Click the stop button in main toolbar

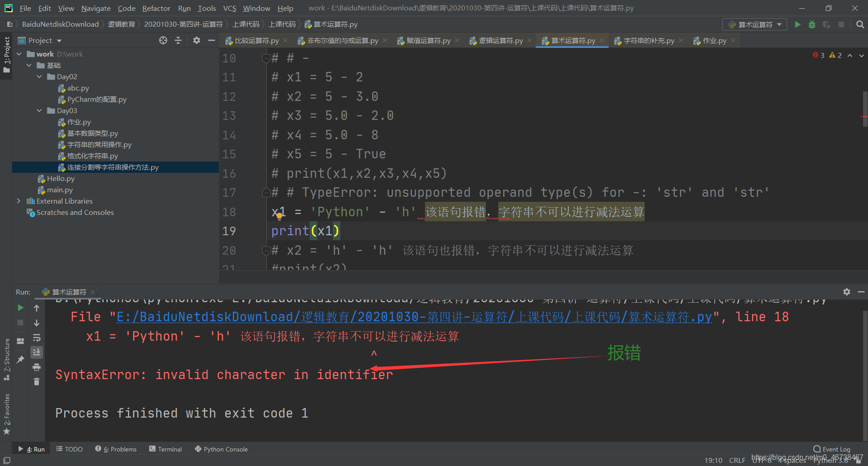click(841, 24)
